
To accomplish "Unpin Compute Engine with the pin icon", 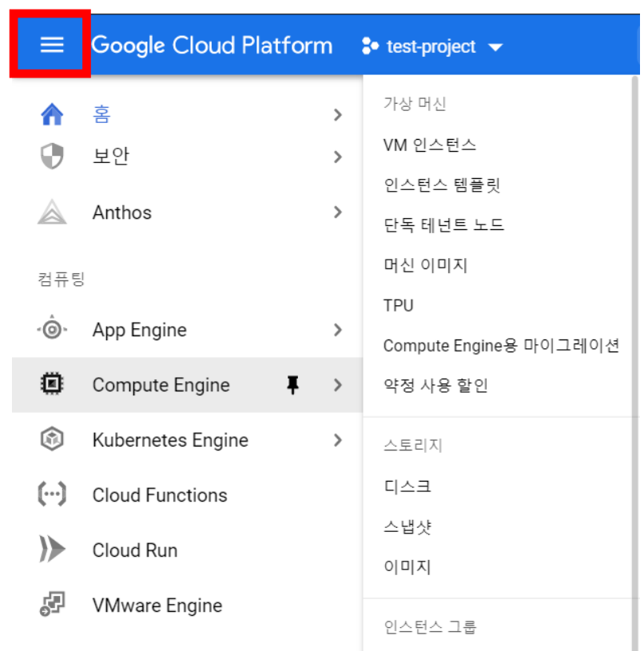I will pyautogui.click(x=292, y=384).
